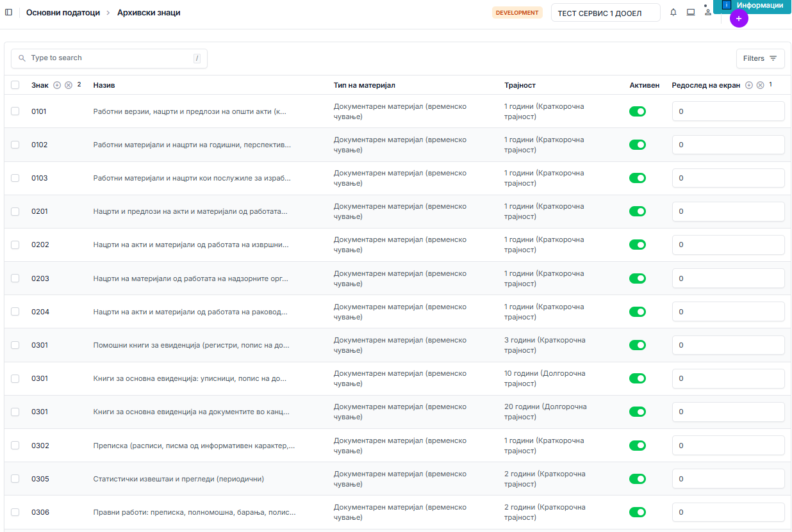Click the filter lines icon in Filters
Screen dimensions: 792x532
tap(773, 58)
